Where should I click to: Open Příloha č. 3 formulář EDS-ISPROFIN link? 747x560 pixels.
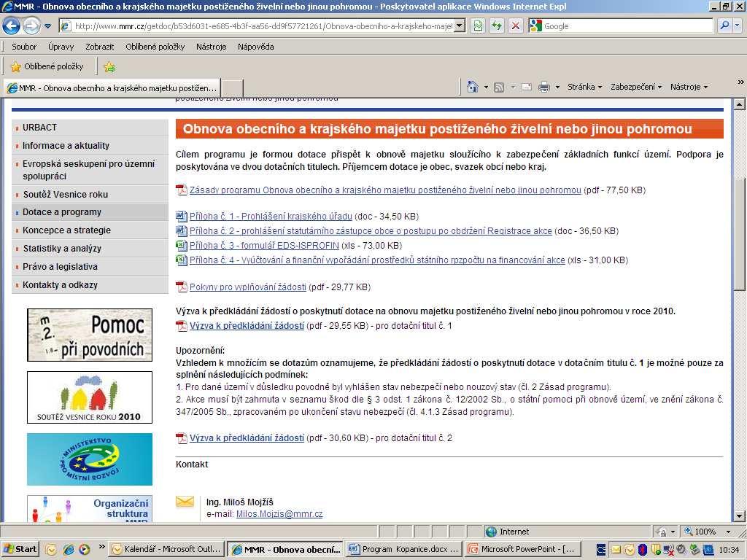pyautogui.click(x=264, y=246)
